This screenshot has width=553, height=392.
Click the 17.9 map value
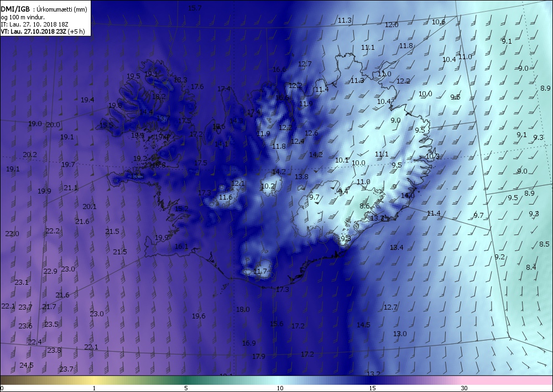[x=258, y=357]
